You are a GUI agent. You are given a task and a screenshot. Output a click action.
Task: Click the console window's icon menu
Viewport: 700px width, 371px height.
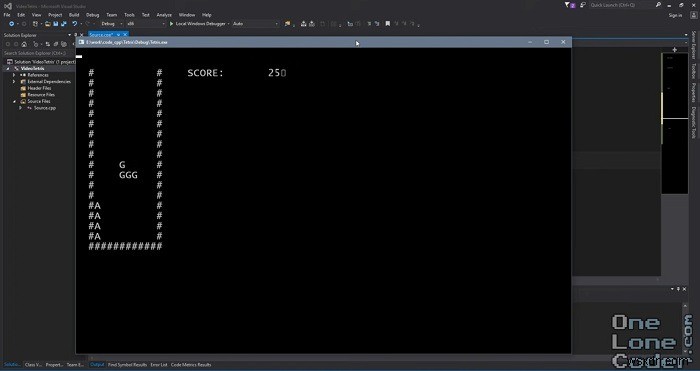point(81,42)
